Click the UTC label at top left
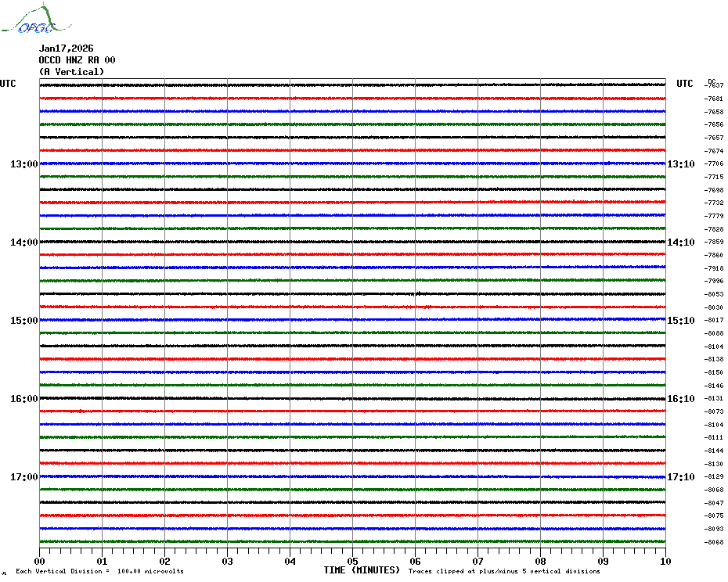The image size is (728, 582). [x=8, y=84]
